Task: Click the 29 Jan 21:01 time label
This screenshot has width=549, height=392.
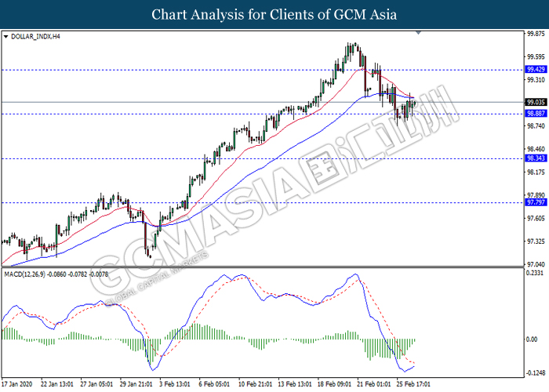Action: click(136, 384)
